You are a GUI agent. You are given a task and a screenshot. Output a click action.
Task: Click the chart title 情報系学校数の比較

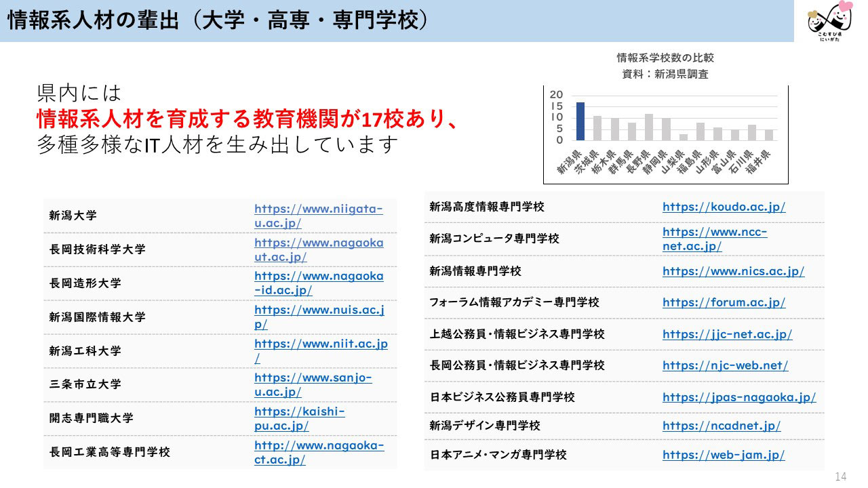665,58
